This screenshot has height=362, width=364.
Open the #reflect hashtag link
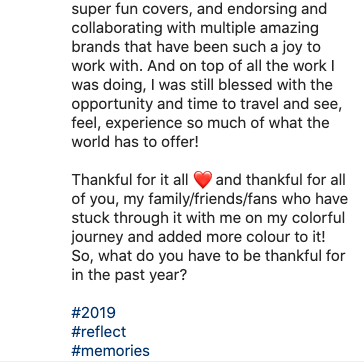99,332
